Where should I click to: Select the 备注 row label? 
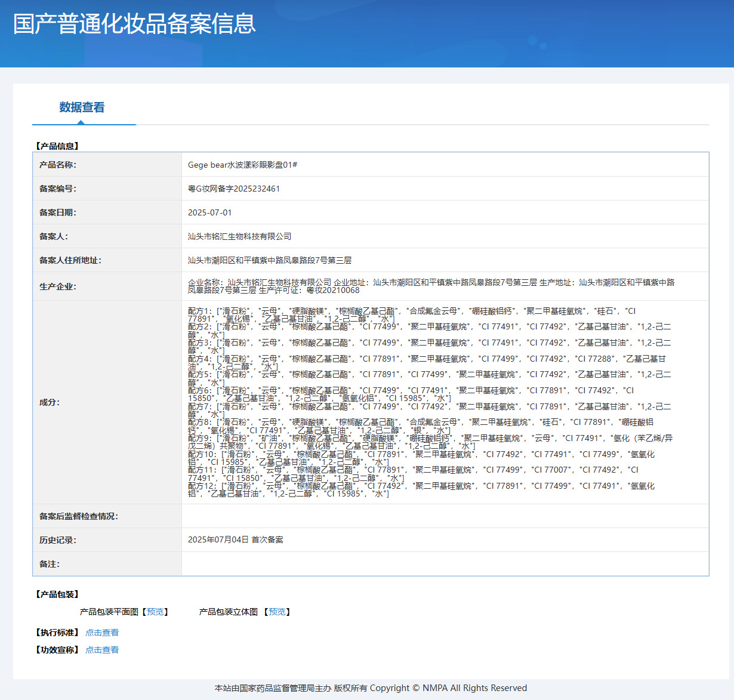coord(50,564)
